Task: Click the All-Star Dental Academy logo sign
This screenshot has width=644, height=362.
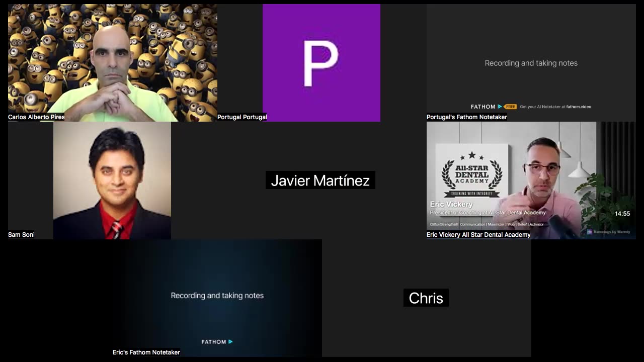Action: tap(472, 173)
